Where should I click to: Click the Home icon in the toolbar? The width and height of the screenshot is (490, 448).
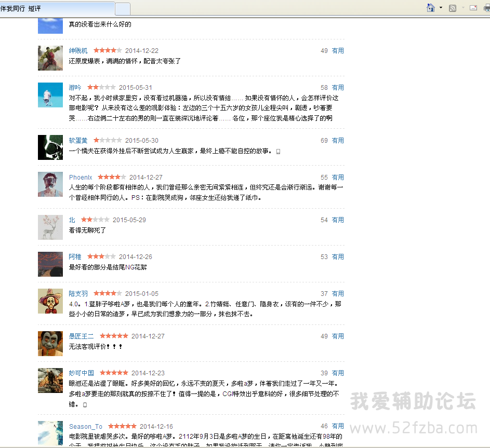(x=430, y=8)
